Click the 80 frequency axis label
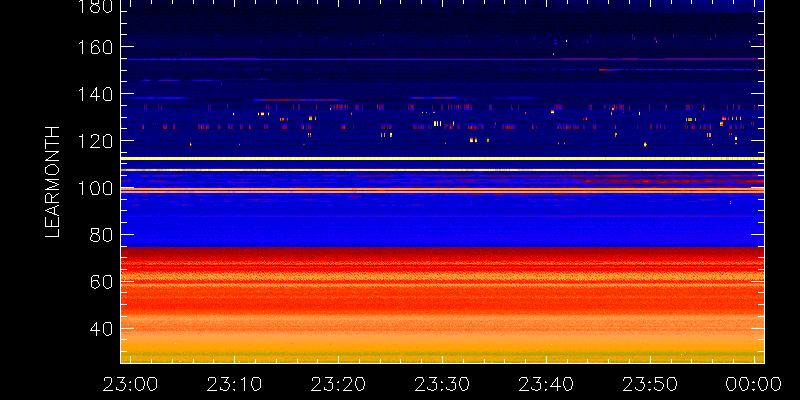The width and height of the screenshot is (800, 400). pyautogui.click(x=101, y=235)
